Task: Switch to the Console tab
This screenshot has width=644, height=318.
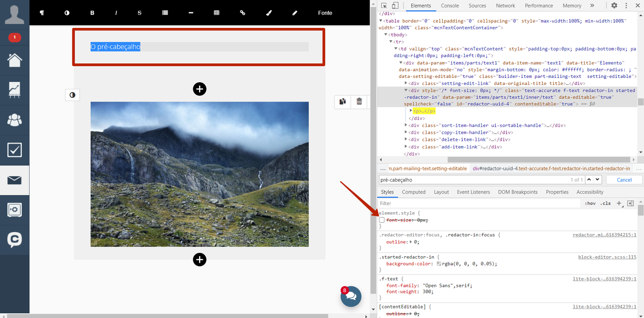Action: coord(450,6)
